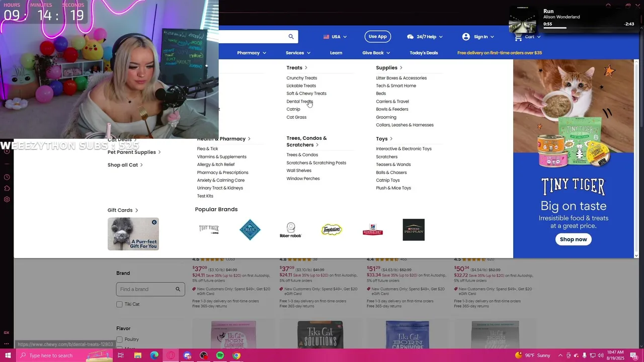This screenshot has height=362, width=644.
Task: Click the Use App button
Action: click(377, 37)
